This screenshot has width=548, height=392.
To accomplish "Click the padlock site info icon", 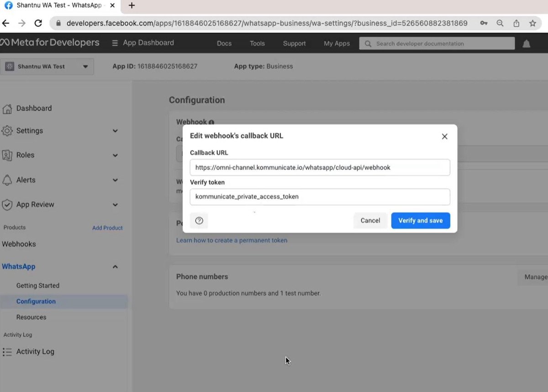I will tap(58, 23).
